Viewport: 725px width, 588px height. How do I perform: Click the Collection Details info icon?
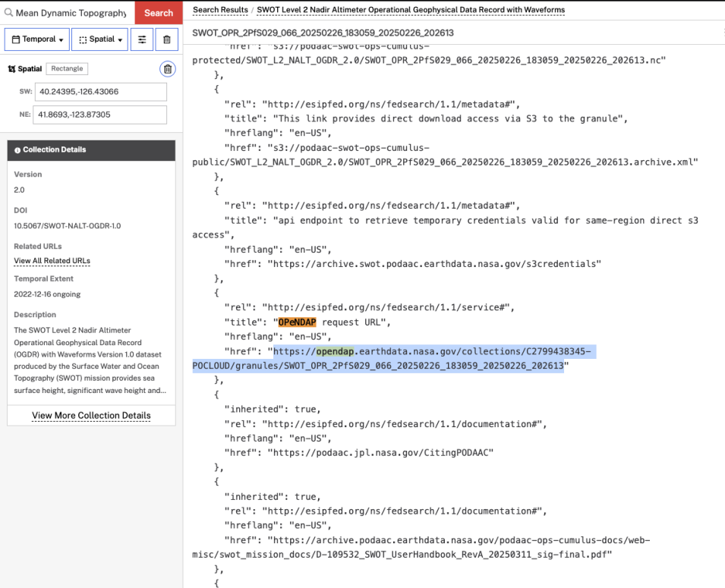(17, 149)
